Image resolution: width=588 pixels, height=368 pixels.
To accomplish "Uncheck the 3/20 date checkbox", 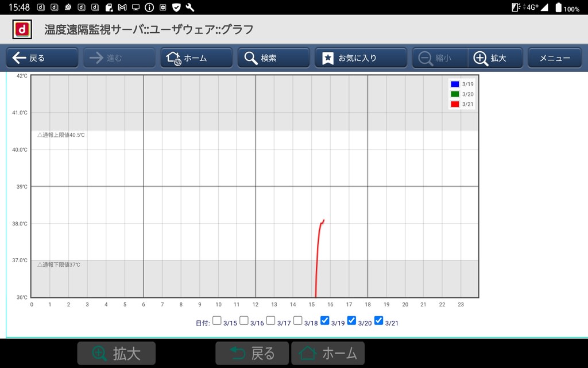I will pyautogui.click(x=352, y=320).
